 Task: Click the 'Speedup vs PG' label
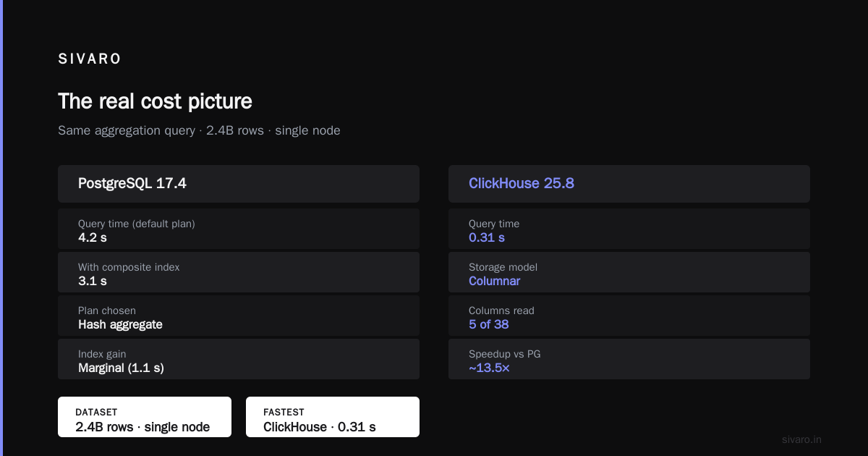click(505, 354)
